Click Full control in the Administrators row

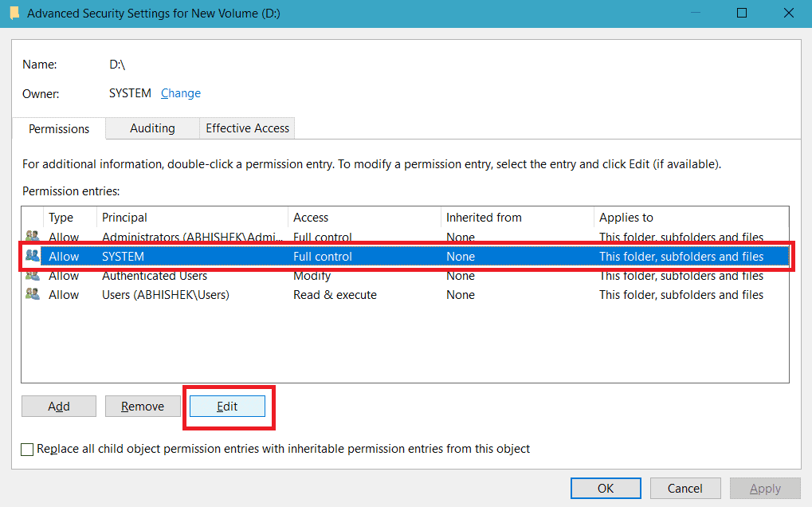tap(323, 237)
